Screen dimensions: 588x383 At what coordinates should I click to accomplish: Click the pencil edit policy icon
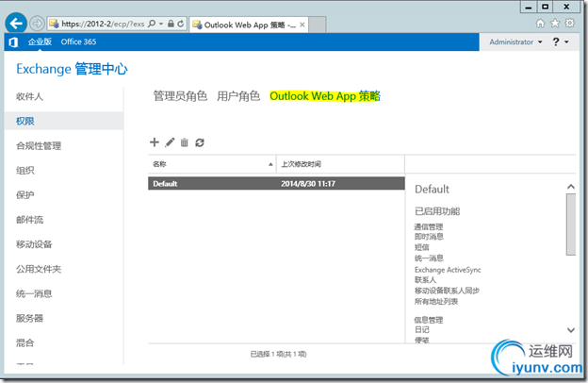click(170, 142)
